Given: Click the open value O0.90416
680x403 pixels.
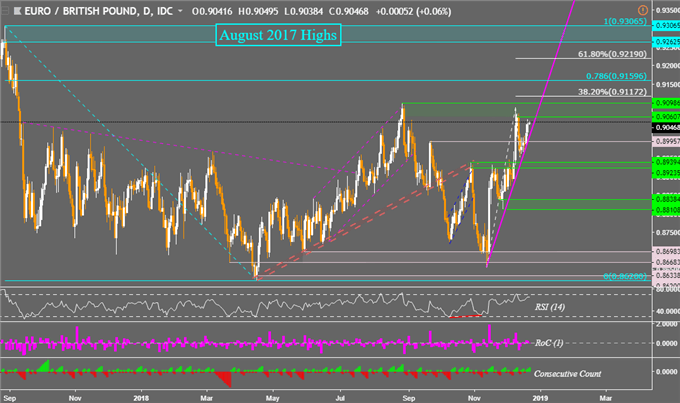Looking at the screenshot, I should point(212,11).
